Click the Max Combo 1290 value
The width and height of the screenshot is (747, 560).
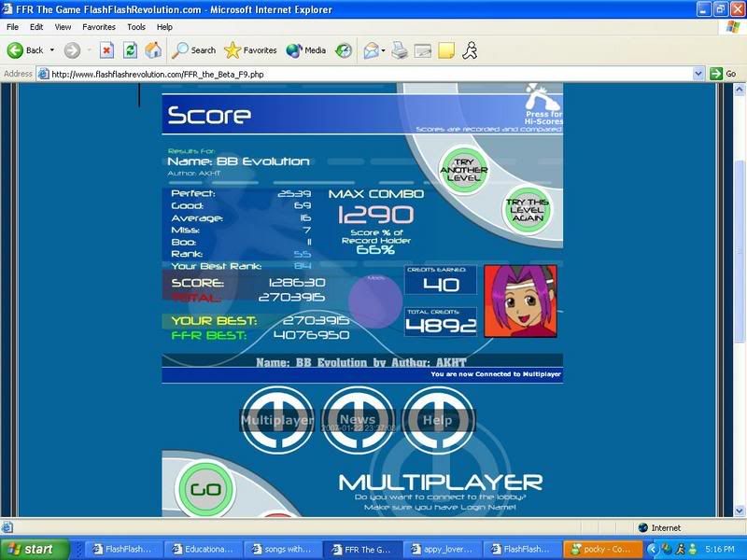375,215
